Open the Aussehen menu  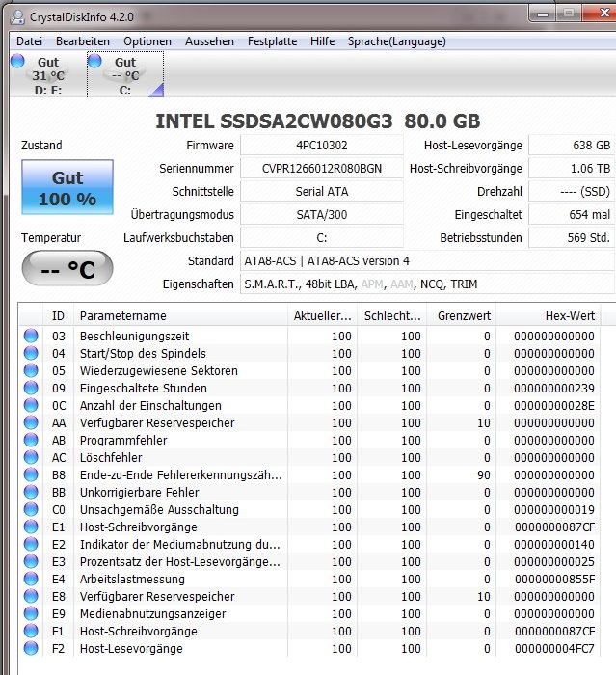209,41
